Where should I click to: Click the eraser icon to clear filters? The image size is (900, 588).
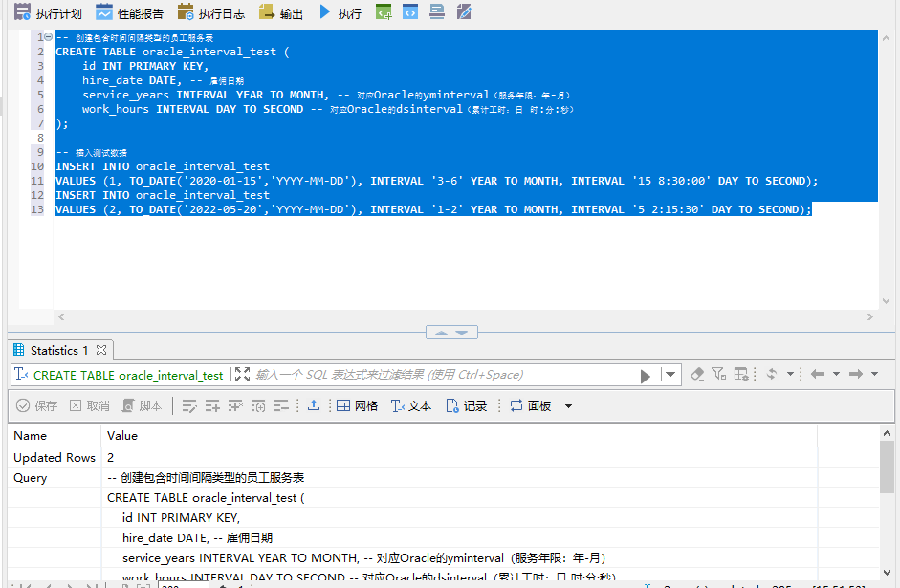697,374
